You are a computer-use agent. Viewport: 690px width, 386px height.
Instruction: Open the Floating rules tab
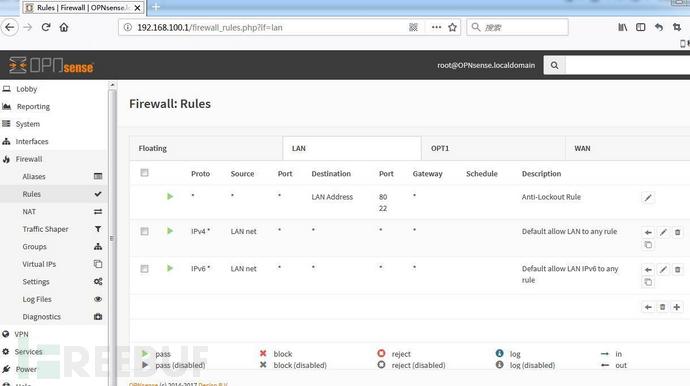tap(206, 148)
